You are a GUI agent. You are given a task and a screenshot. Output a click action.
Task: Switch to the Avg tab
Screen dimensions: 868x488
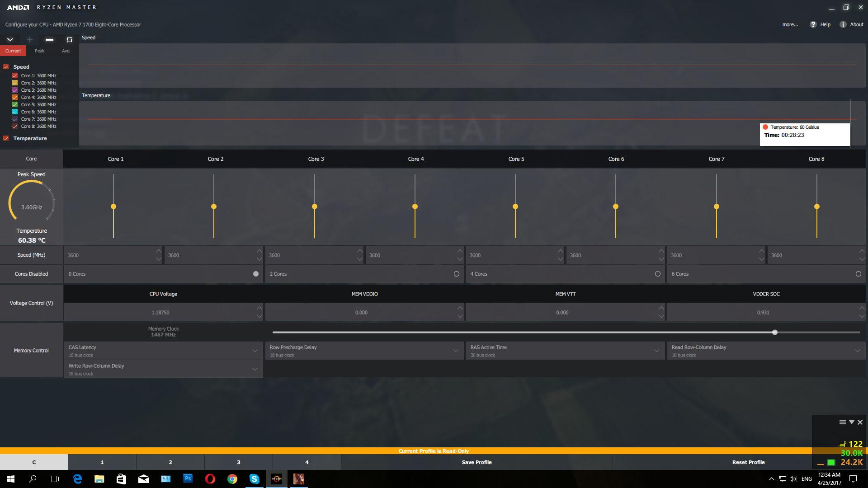click(x=66, y=51)
